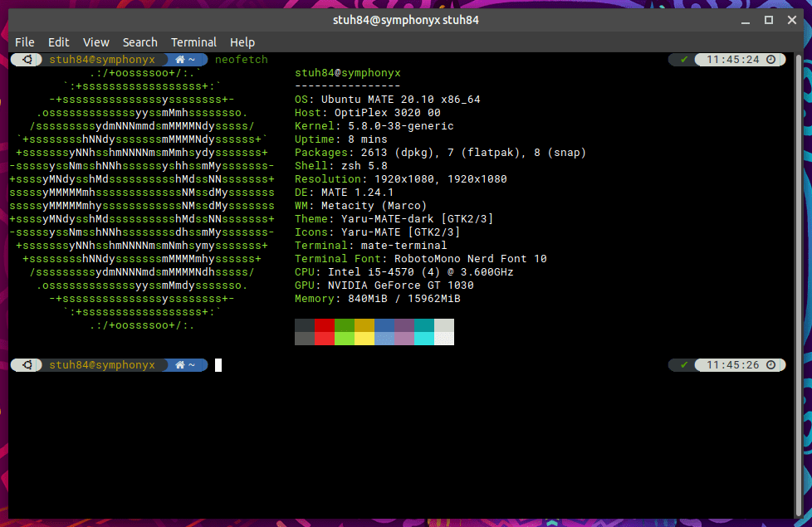Open the Edit menu dropdown

pos(58,42)
